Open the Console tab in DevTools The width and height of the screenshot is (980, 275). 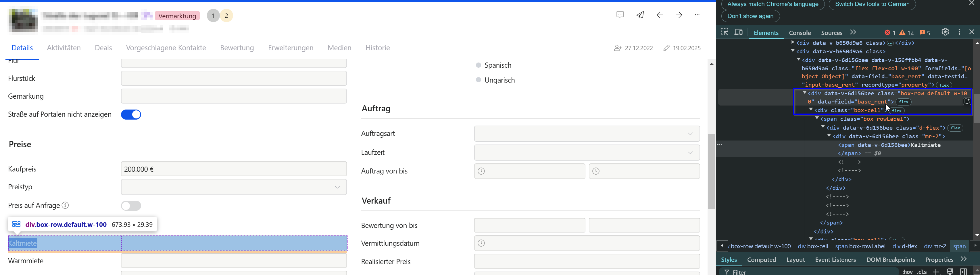pos(800,33)
